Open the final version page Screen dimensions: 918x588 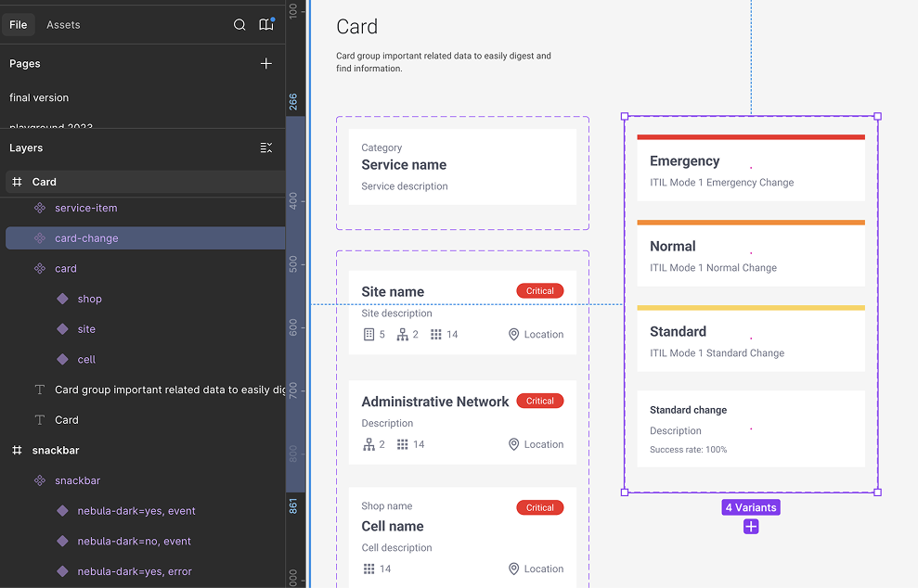click(39, 97)
